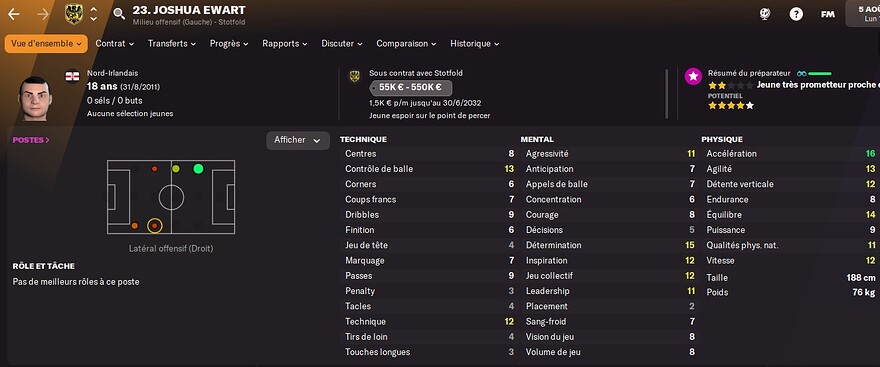Open the Stotfold club crest in the header
Viewport: 880px width, 367px height.
coord(74,14)
